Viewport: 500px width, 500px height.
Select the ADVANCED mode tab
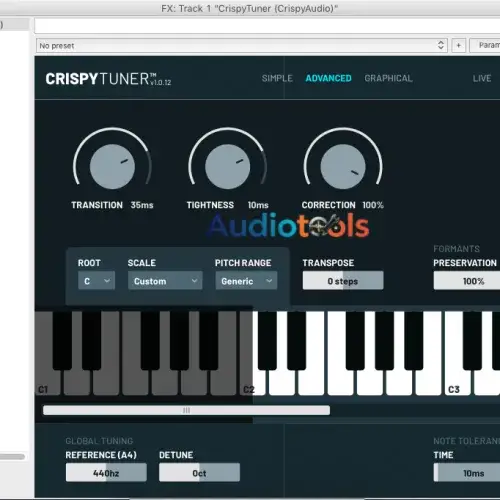pyautogui.click(x=328, y=78)
